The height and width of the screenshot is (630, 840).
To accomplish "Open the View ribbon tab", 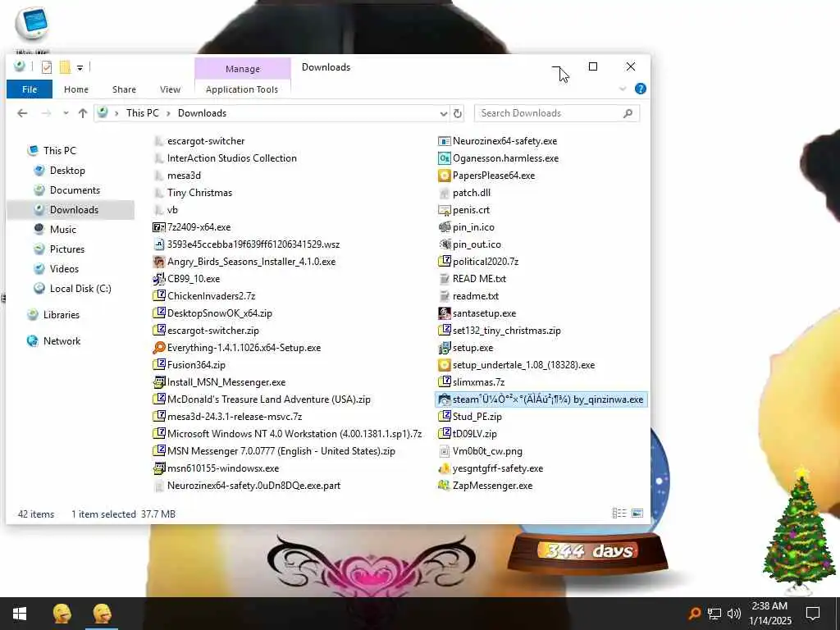I will click(x=170, y=89).
